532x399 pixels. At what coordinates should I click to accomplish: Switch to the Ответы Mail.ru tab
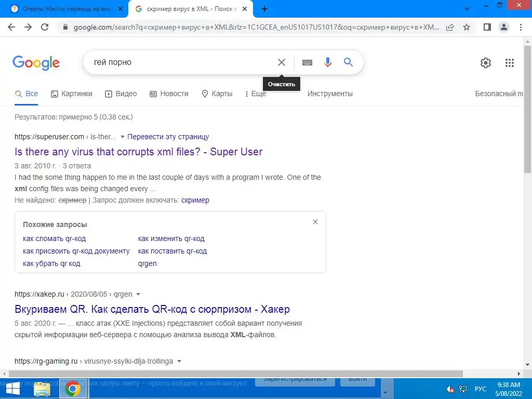(x=64, y=9)
